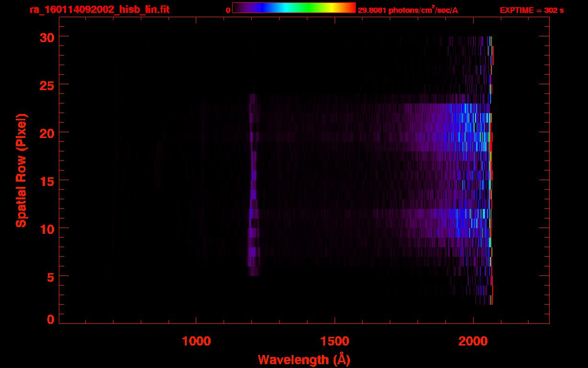
Task: Click the 2000 wavelength tick label
Action: tap(473, 341)
